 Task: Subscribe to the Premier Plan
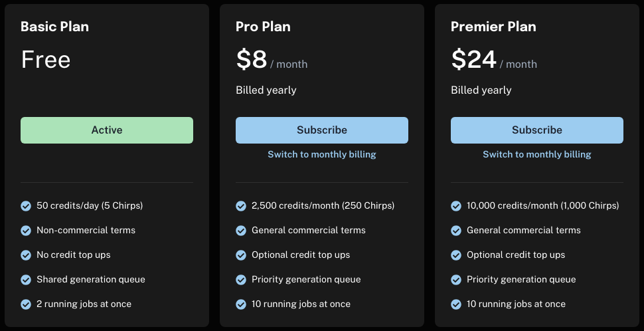(x=537, y=130)
